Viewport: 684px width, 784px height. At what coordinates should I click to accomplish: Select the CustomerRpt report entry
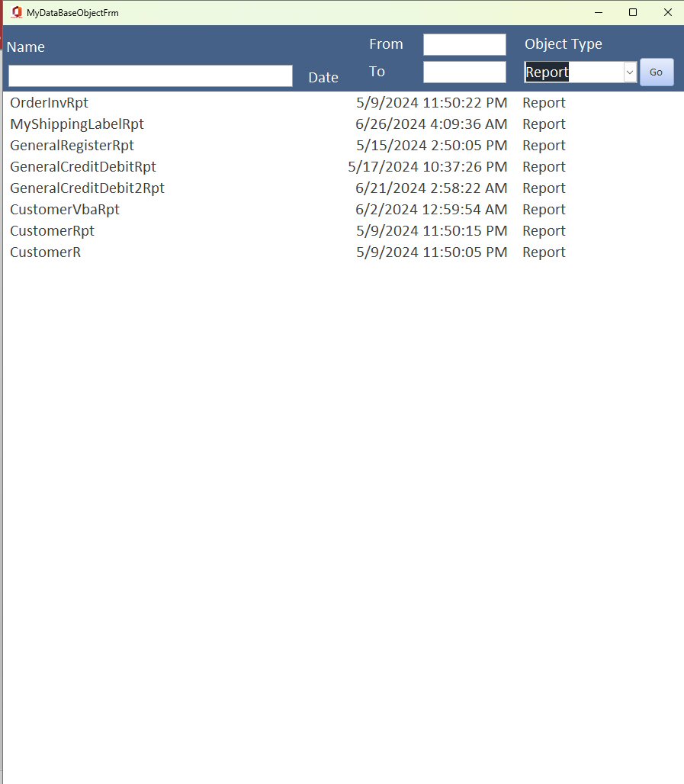tap(52, 230)
